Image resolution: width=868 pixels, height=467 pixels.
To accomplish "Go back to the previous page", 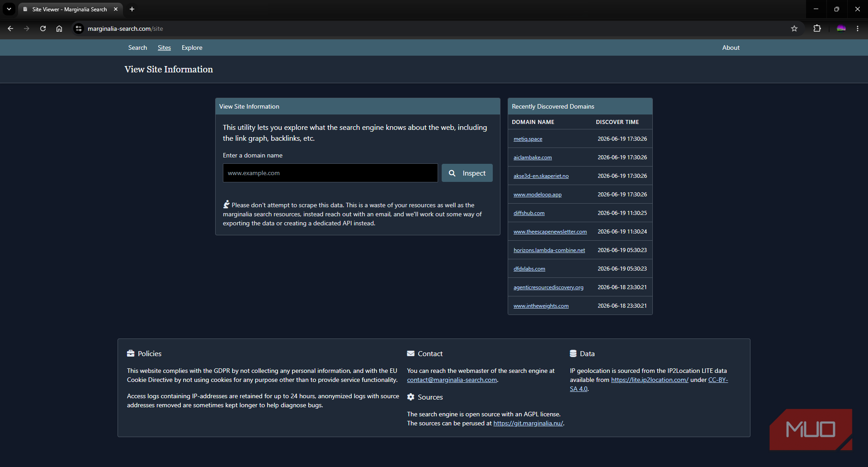I will coord(10,29).
